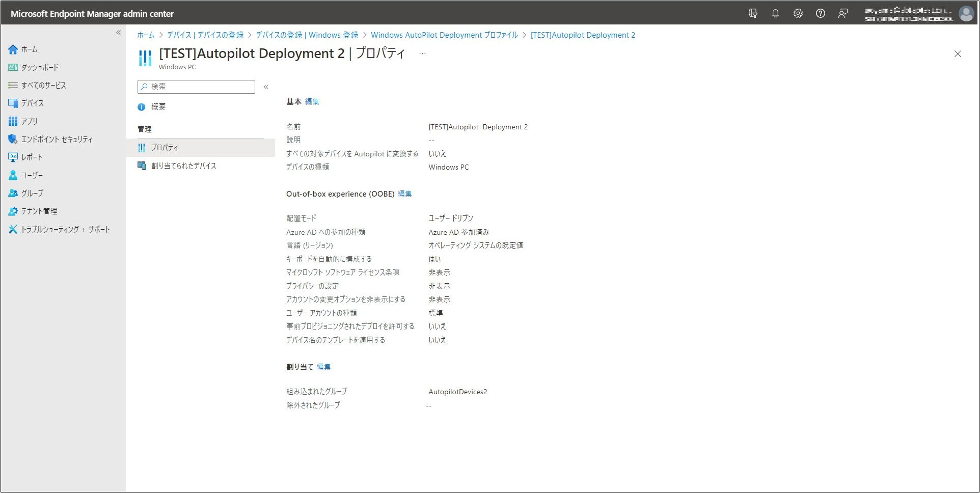Select 割り当てられたデバイス menu item
The height and width of the screenshot is (493, 980).
[x=183, y=166]
